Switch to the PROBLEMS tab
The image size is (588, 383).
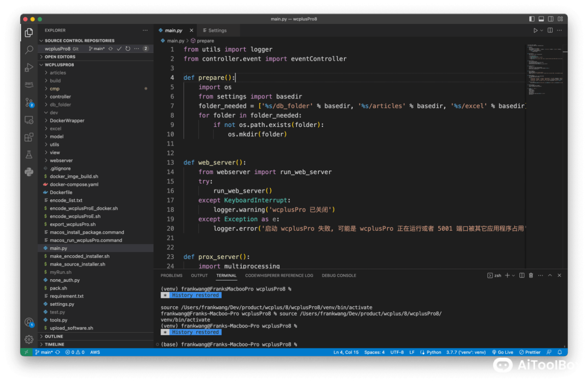(171, 275)
